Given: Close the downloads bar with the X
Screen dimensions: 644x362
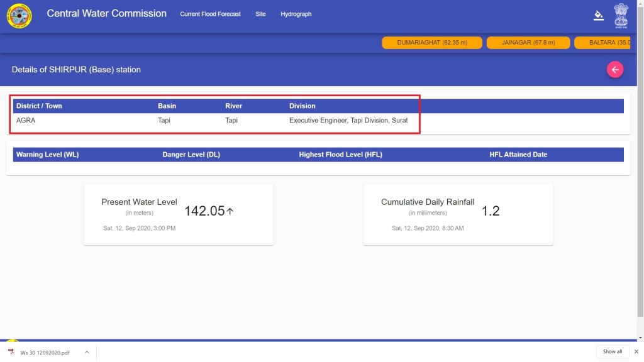Looking at the screenshot, I should point(636,351).
